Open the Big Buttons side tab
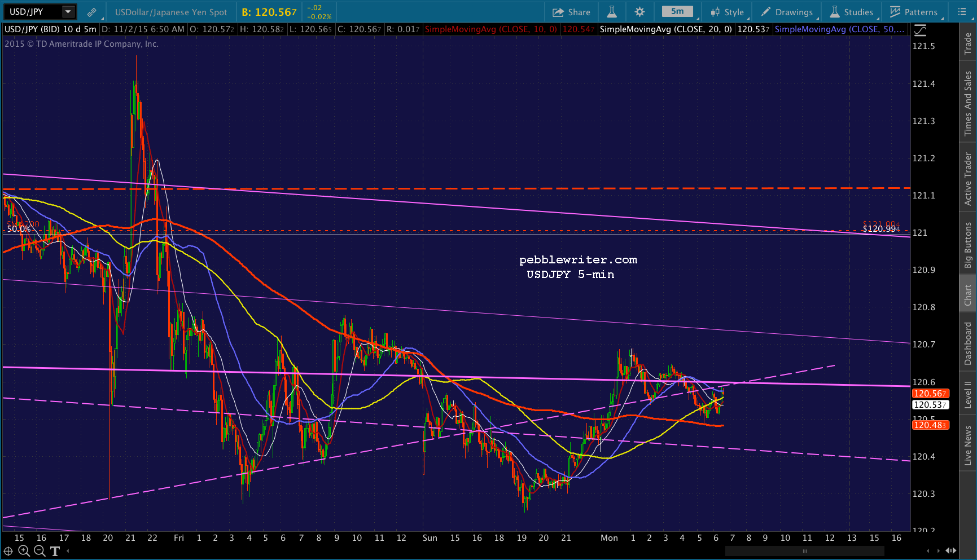Viewport: 977px width, 560px height. 968,245
